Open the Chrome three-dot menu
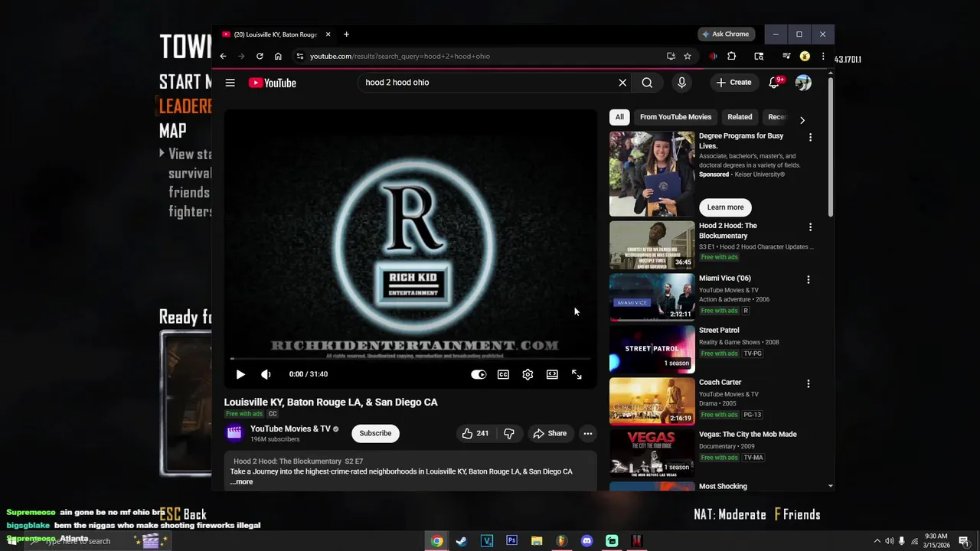 click(823, 56)
